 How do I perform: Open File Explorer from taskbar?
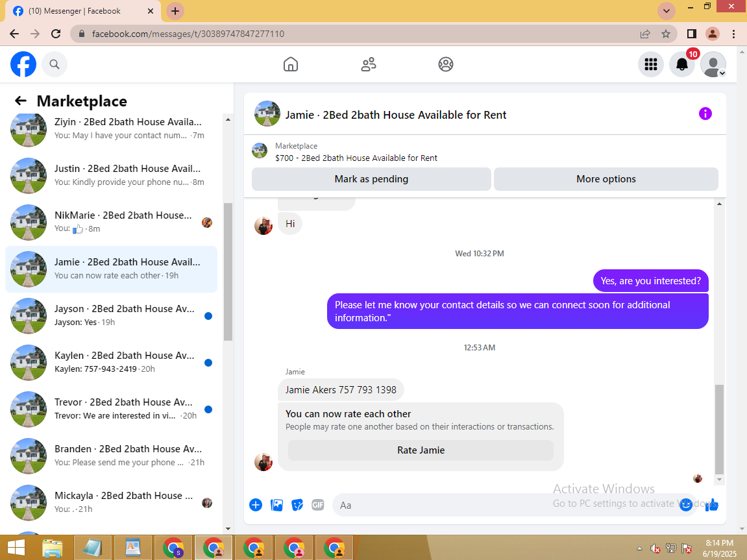point(53,548)
